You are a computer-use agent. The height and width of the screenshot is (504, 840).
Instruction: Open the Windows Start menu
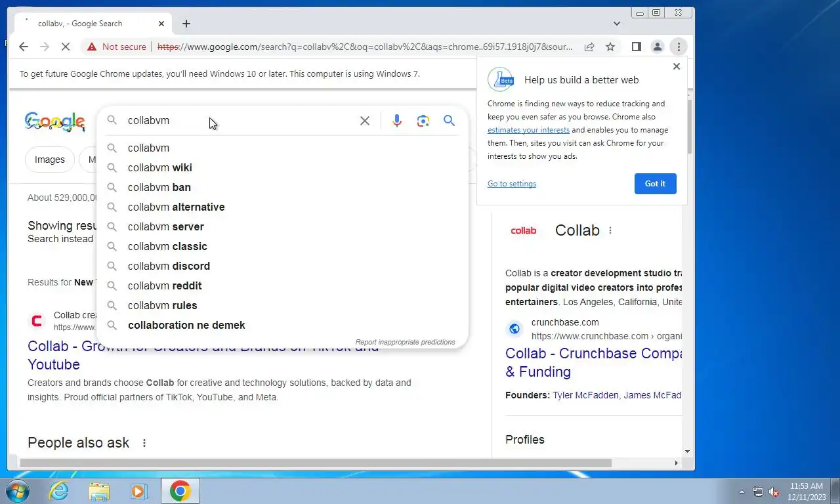tap(17, 491)
